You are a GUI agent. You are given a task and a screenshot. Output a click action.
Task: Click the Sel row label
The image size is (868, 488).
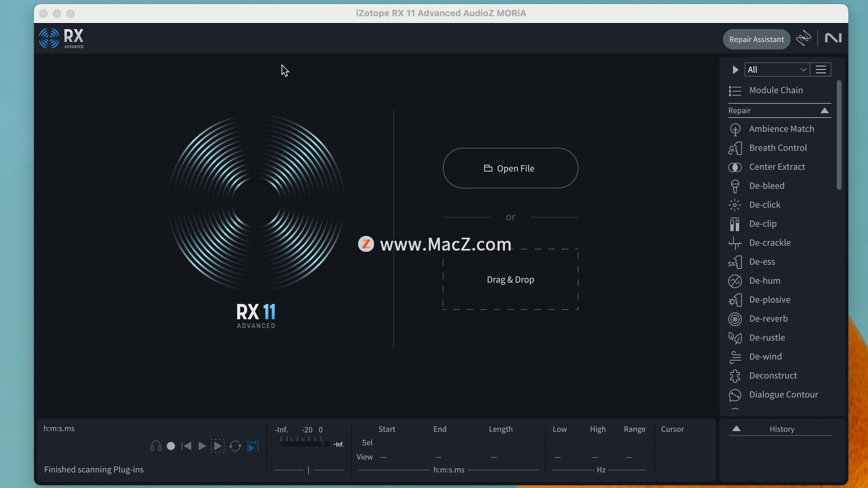[x=367, y=443]
